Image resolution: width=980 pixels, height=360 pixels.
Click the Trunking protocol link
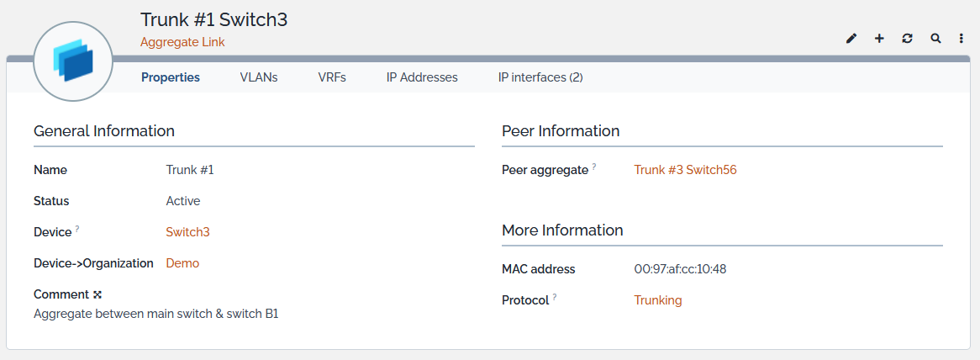pyautogui.click(x=658, y=300)
